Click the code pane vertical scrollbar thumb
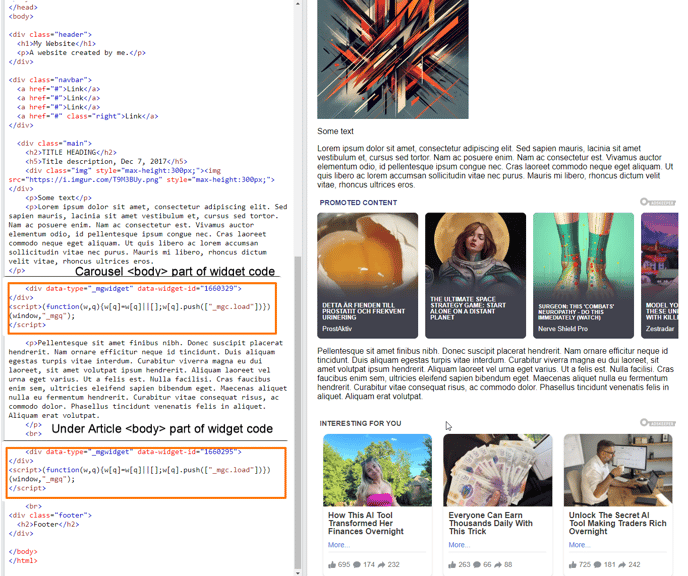This screenshot has width=688, height=576. tap(298, 412)
